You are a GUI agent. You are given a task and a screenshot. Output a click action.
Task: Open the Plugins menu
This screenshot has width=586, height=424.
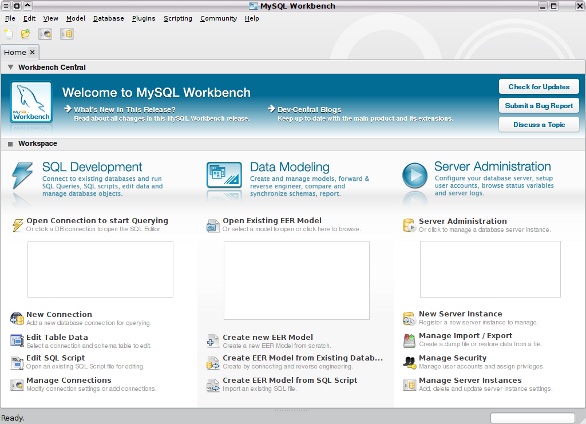[144, 18]
